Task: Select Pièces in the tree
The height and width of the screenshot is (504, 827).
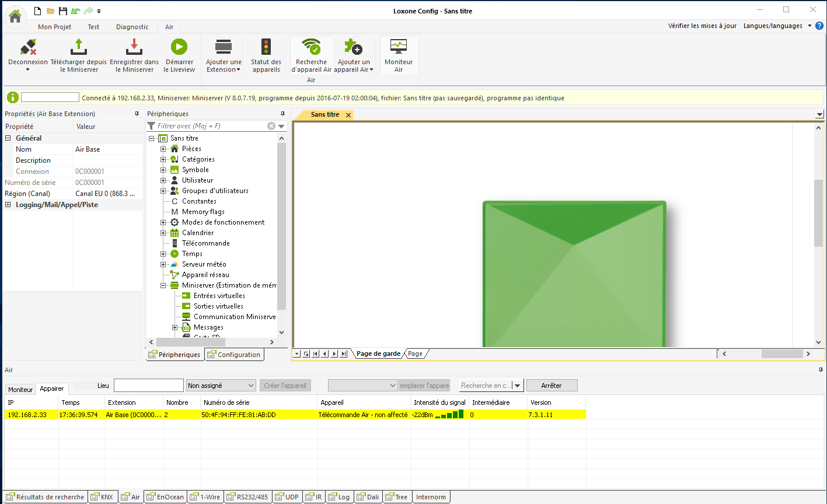Action: click(x=191, y=149)
